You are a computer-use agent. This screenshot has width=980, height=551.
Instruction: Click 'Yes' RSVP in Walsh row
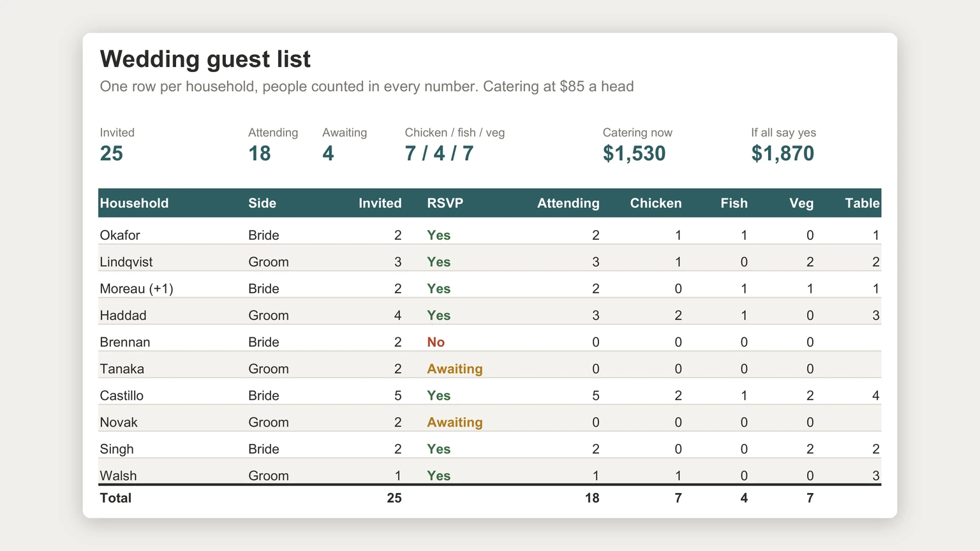(x=439, y=476)
